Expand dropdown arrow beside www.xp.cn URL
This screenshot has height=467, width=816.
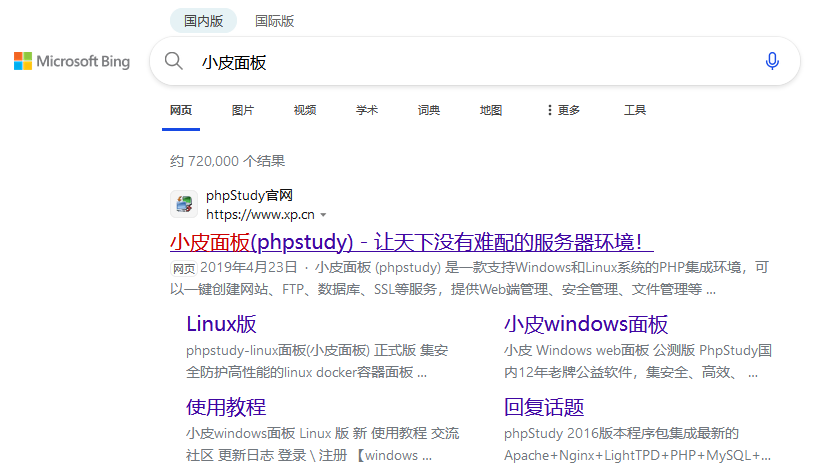point(323,215)
